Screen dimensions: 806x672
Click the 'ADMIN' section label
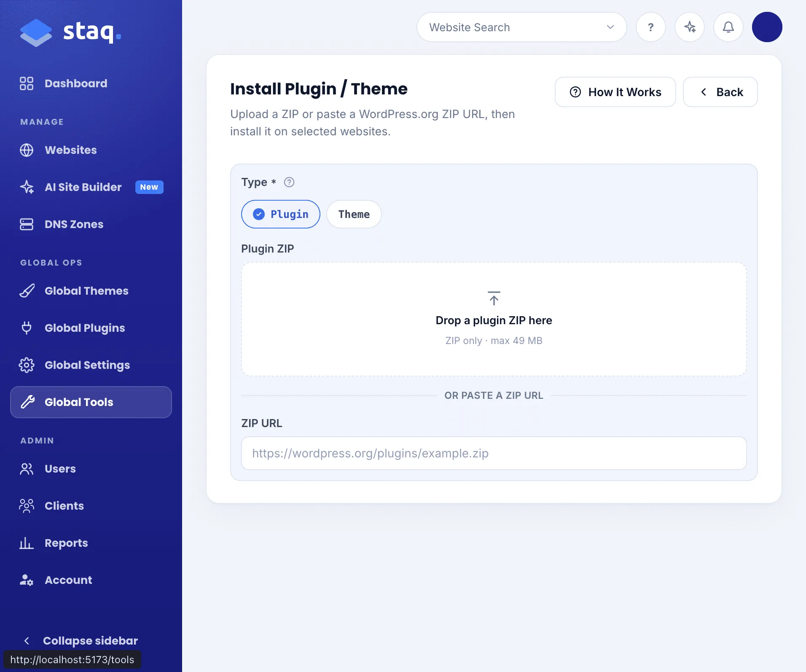[x=37, y=441]
